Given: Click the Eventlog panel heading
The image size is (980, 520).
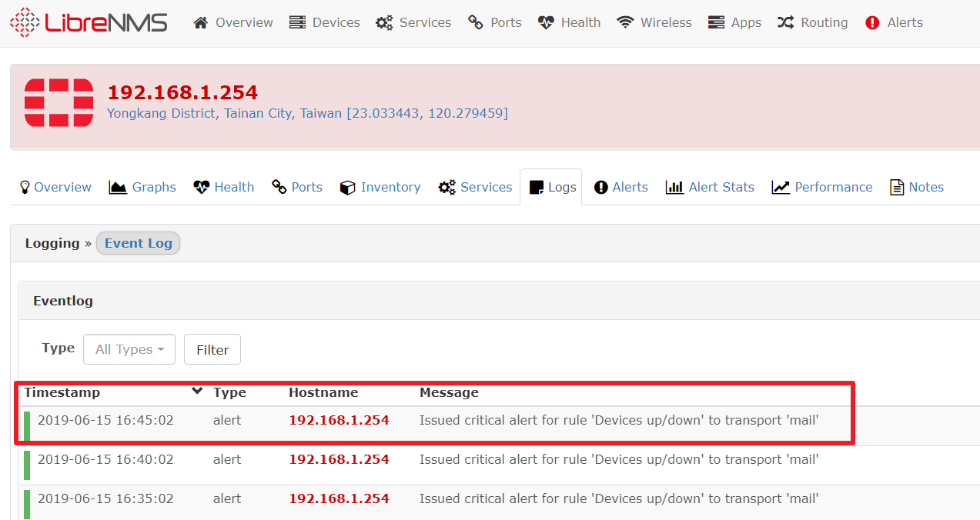Looking at the screenshot, I should pos(63,301).
